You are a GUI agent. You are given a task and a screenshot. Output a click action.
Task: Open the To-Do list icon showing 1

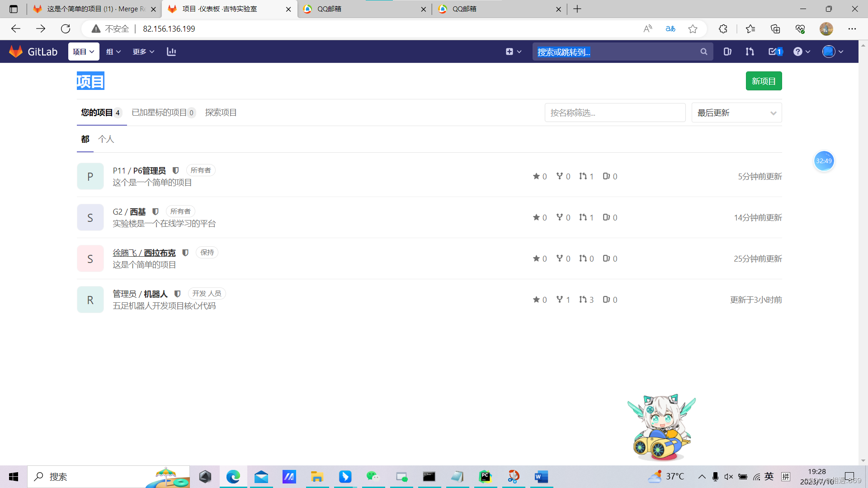pos(775,52)
